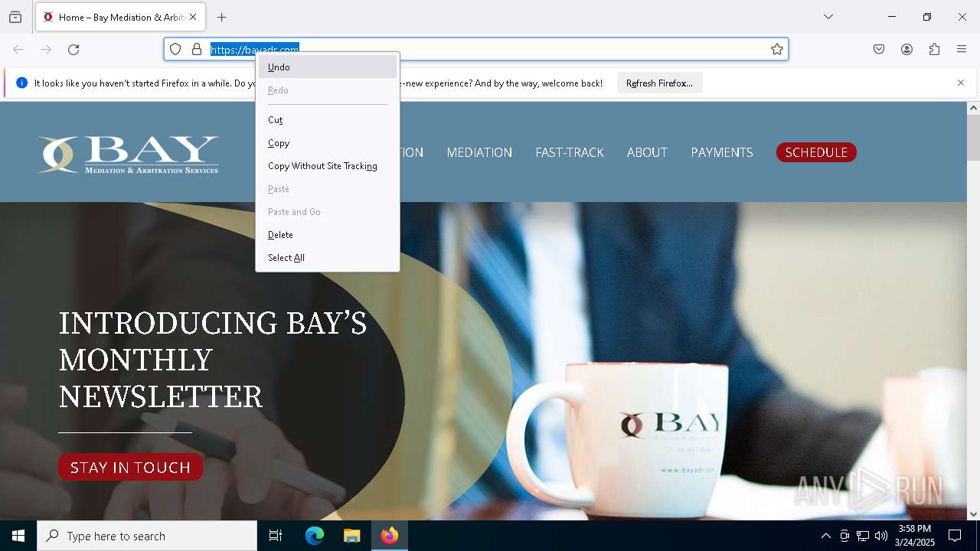Image resolution: width=980 pixels, height=551 pixels.
Task: Click the Refresh Firefox button
Action: 659,83
